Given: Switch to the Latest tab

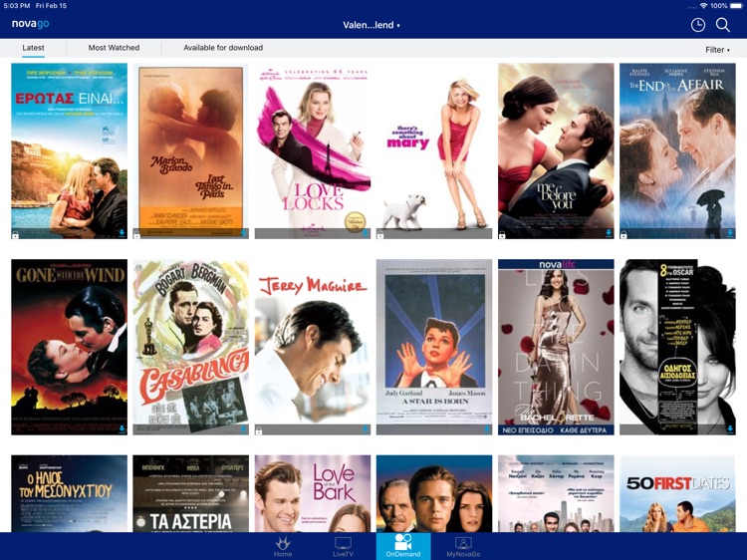Looking at the screenshot, I should (x=33, y=48).
